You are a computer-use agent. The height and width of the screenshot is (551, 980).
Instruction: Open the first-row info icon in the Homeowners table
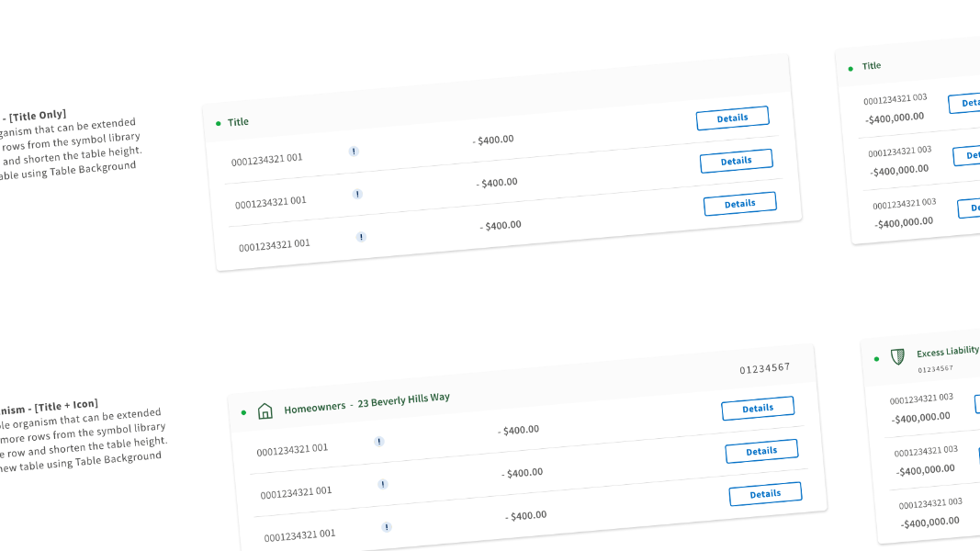379,442
